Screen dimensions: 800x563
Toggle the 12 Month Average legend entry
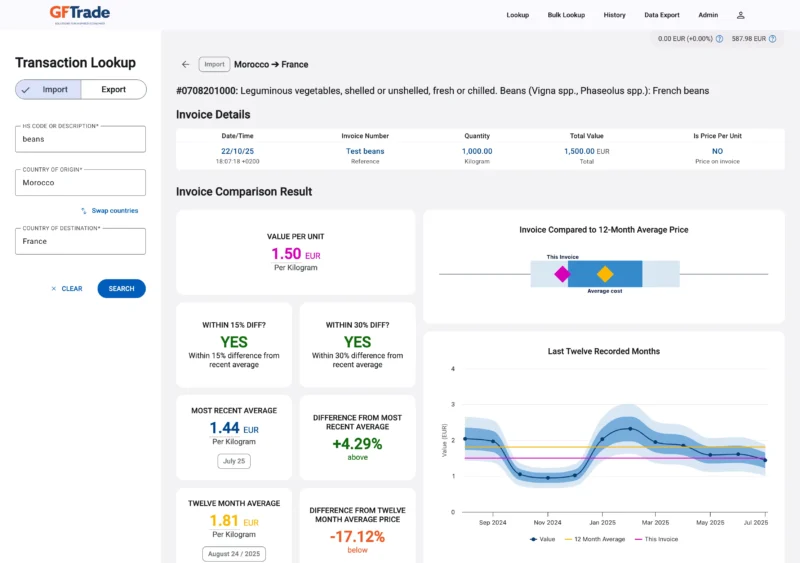[598, 539]
